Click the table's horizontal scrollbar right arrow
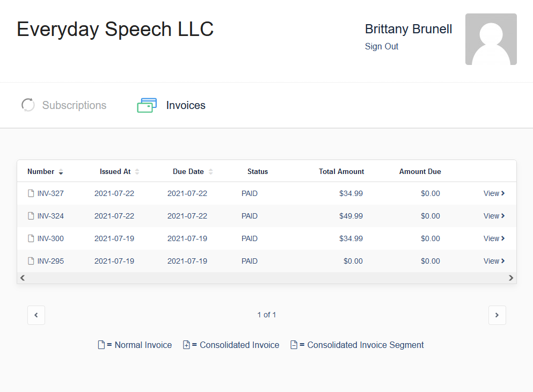This screenshot has height=392, width=533. pyautogui.click(x=511, y=278)
